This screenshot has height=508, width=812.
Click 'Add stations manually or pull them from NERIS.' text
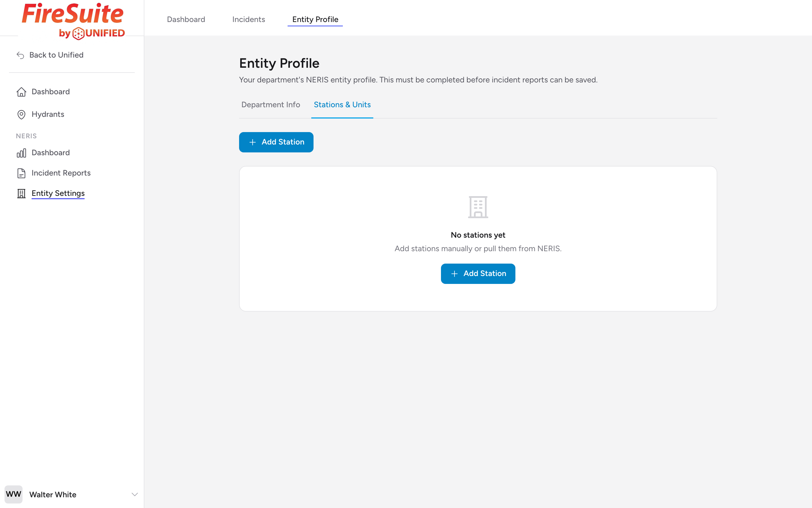click(x=478, y=249)
